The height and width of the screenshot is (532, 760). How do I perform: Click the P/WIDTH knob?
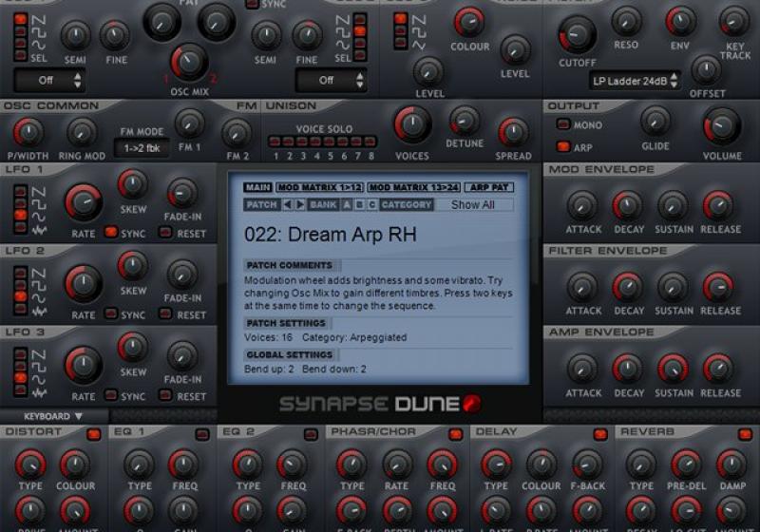[28, 132]
